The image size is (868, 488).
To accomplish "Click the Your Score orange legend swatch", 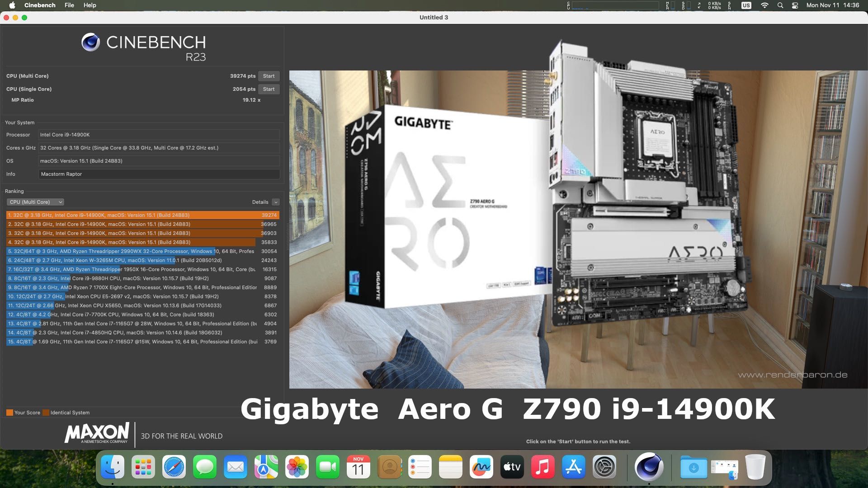I will click(x=9, y=413).
